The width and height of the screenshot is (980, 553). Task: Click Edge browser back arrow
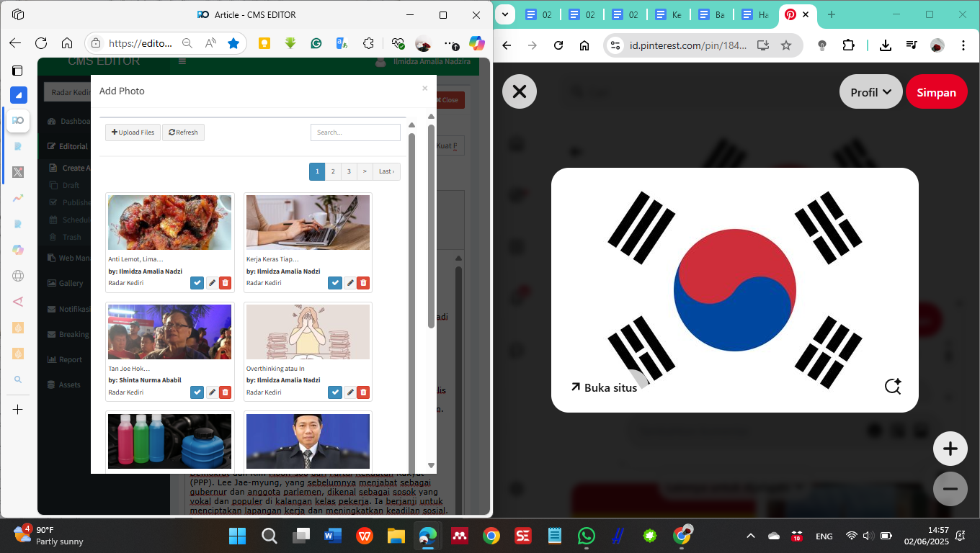click(x=15, y=43)
